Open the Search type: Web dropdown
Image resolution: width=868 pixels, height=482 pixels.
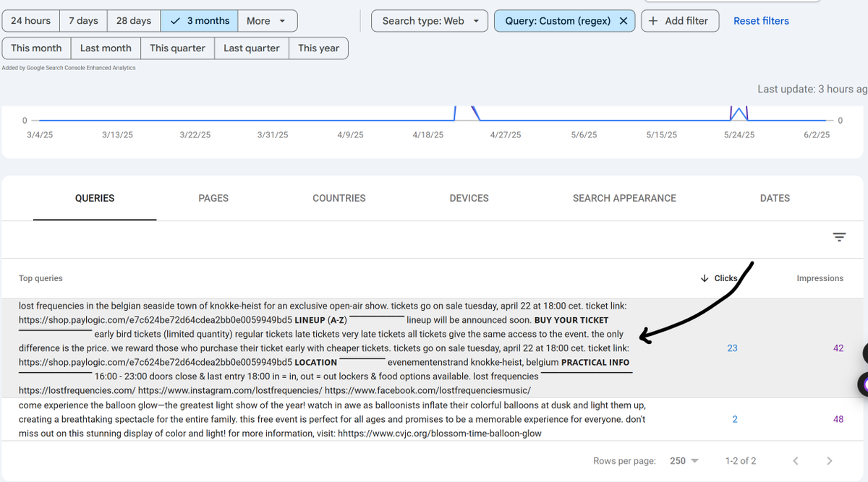(x=429, y=21)
